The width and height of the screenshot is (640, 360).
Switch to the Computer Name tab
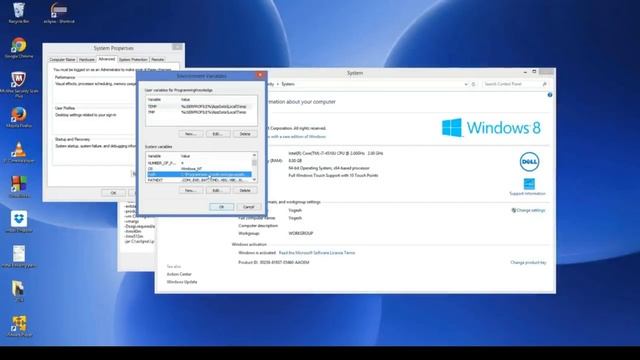coord(62,60)
